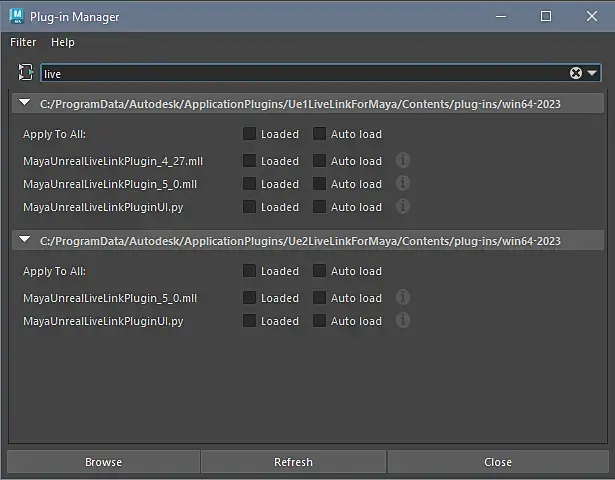Close the Plug-in Manager window with X

click(x=592, y=16)
